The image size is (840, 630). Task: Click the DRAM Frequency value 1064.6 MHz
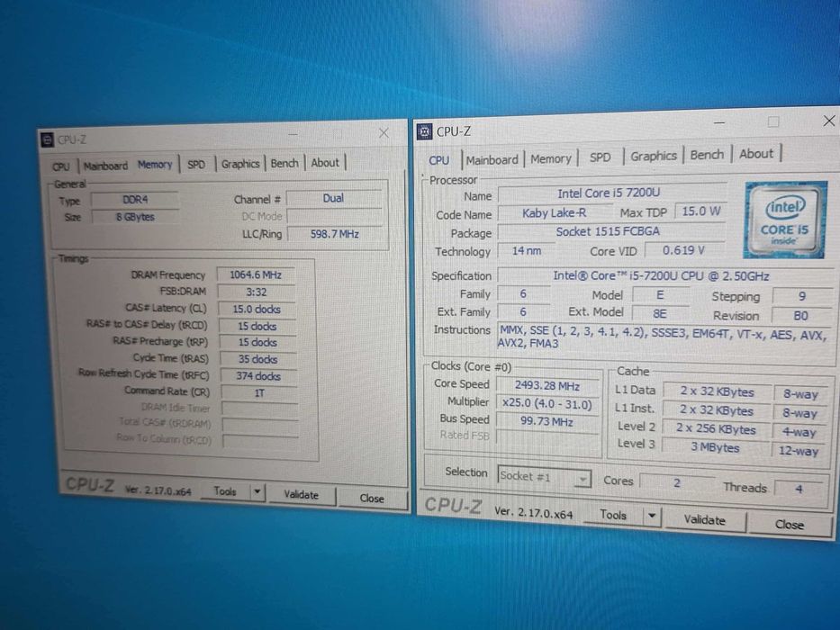pyautogui.click(x=256, y=274)
